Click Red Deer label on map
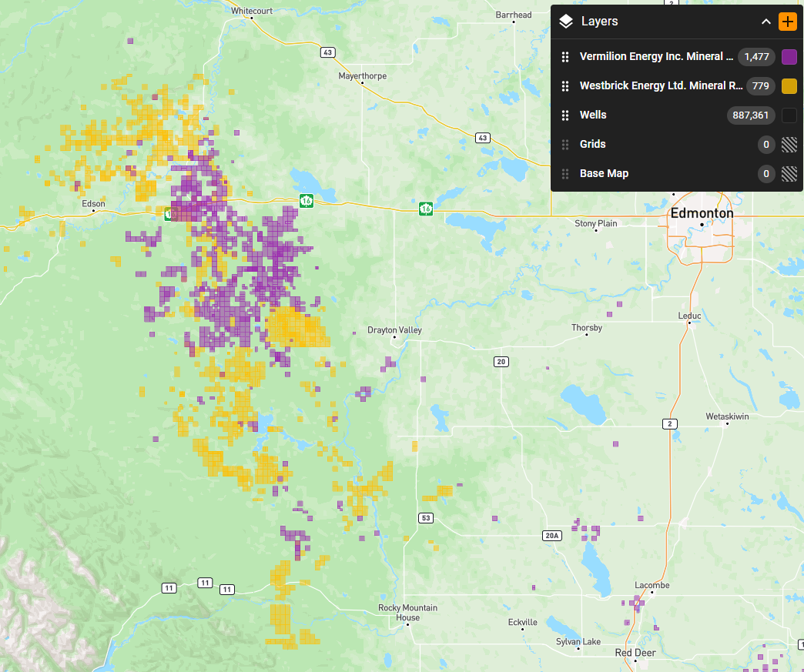The height and width of the screenshot is (672, 804). tap(635, 653)
